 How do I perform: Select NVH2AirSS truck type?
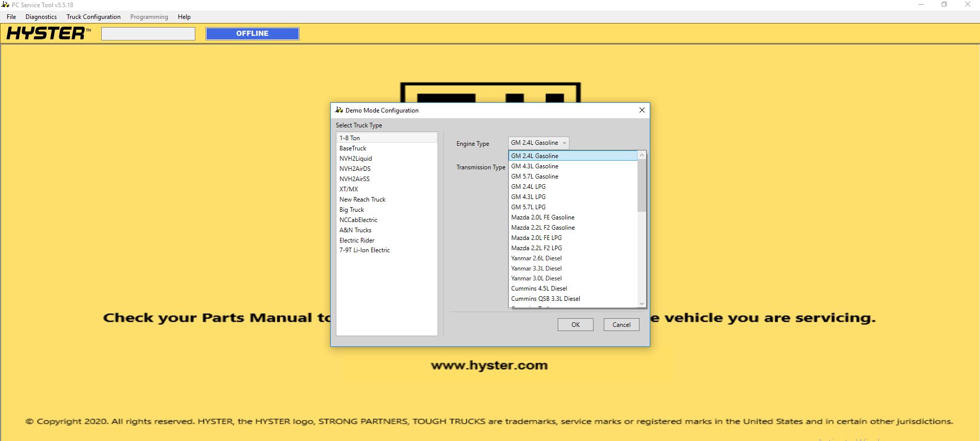(386, 179)
